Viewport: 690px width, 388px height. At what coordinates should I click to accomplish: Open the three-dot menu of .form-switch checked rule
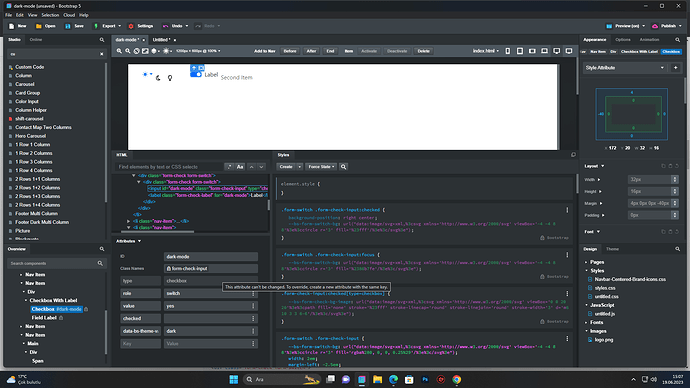tap(567, 210)
